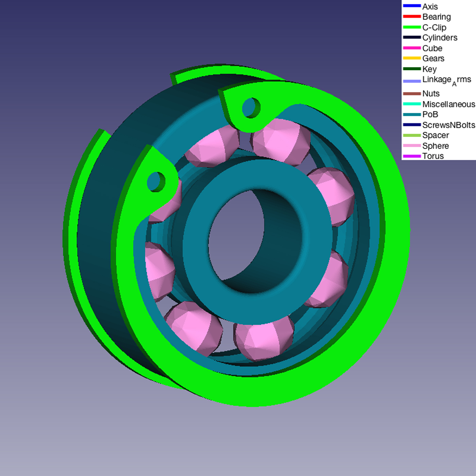Select the hole in the C-clip's left ear

(x=156, y=182)
